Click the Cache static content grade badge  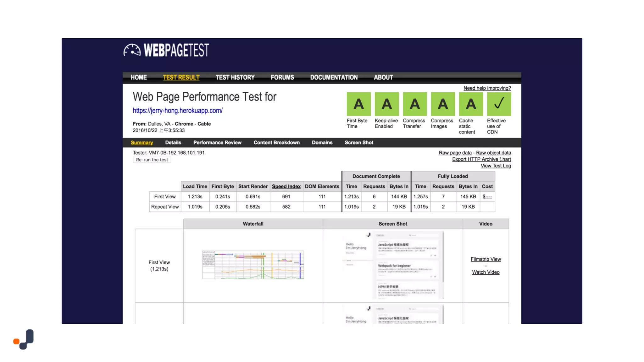coord(470,104)
